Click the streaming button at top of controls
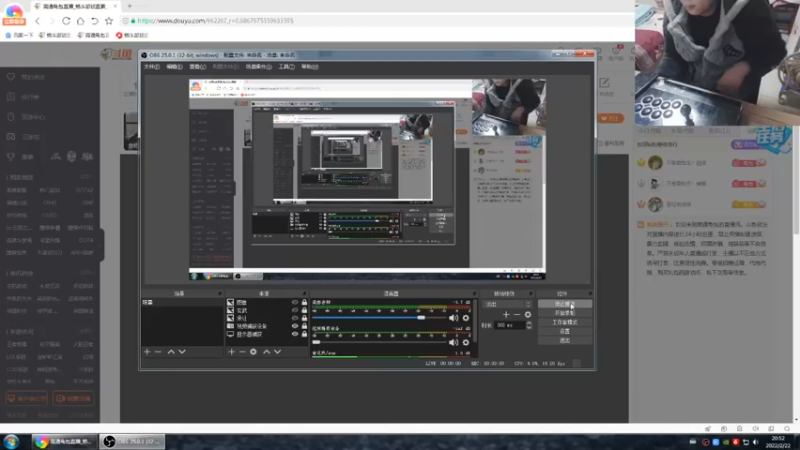 [565, 304]
